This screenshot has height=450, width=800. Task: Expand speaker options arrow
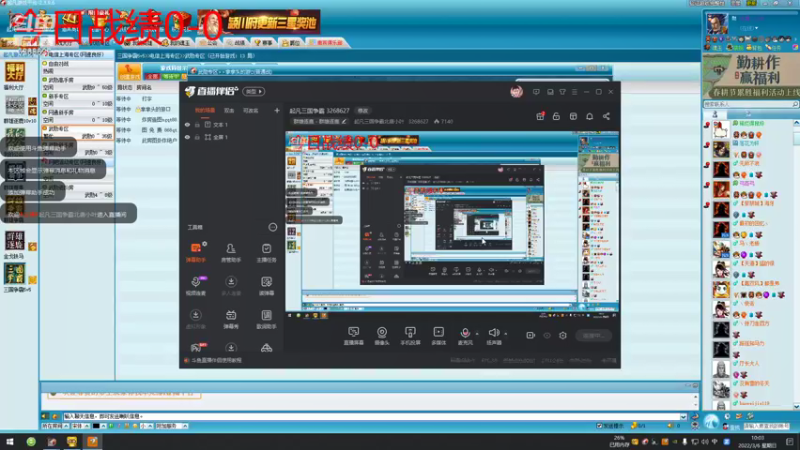(x=506, y=334)
